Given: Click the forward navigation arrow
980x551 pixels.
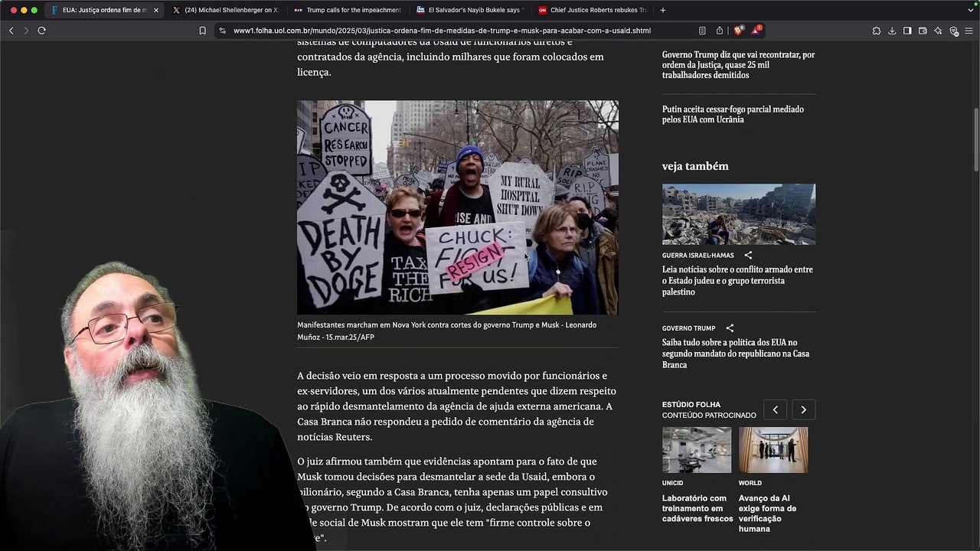Looking at the screenshot, I should [26, 31].
